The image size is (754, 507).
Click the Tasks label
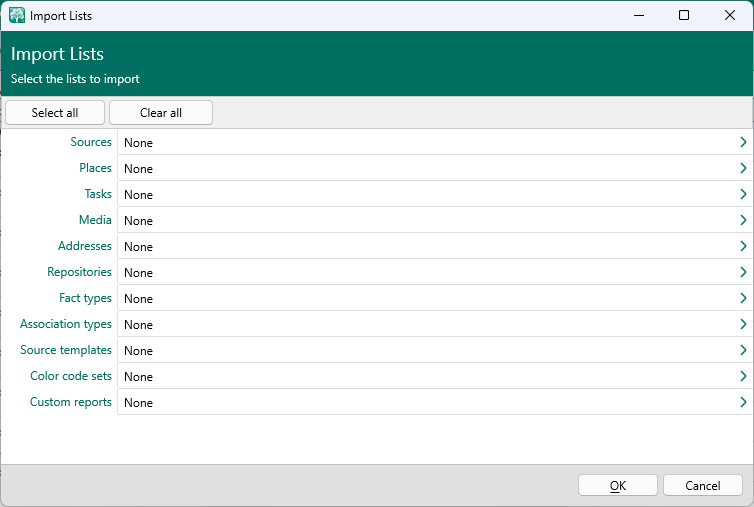98,194
